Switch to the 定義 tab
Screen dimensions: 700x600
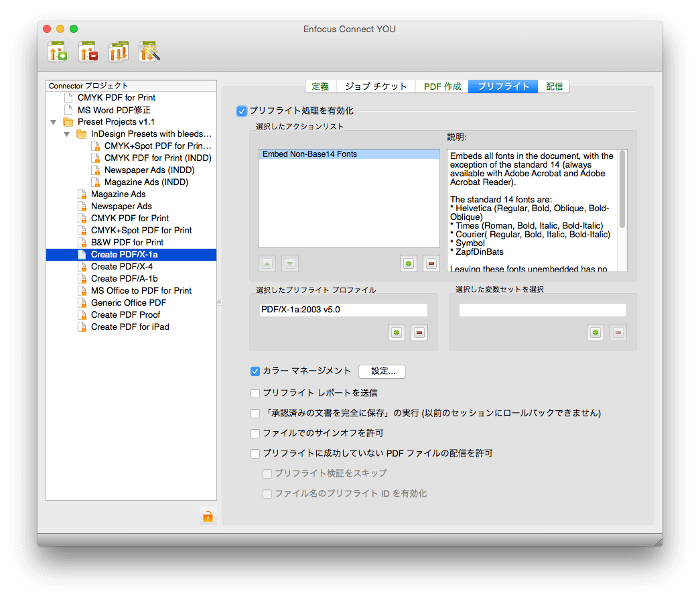[x=321, y=86]
